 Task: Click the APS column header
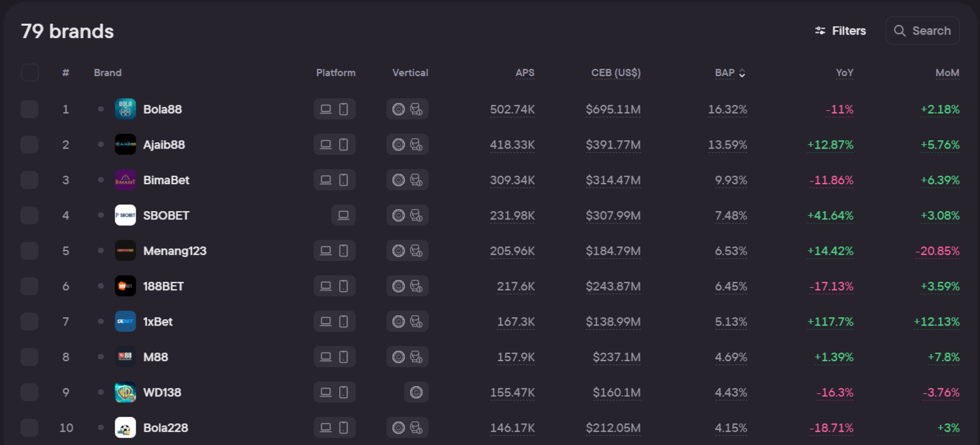point(525,73)
